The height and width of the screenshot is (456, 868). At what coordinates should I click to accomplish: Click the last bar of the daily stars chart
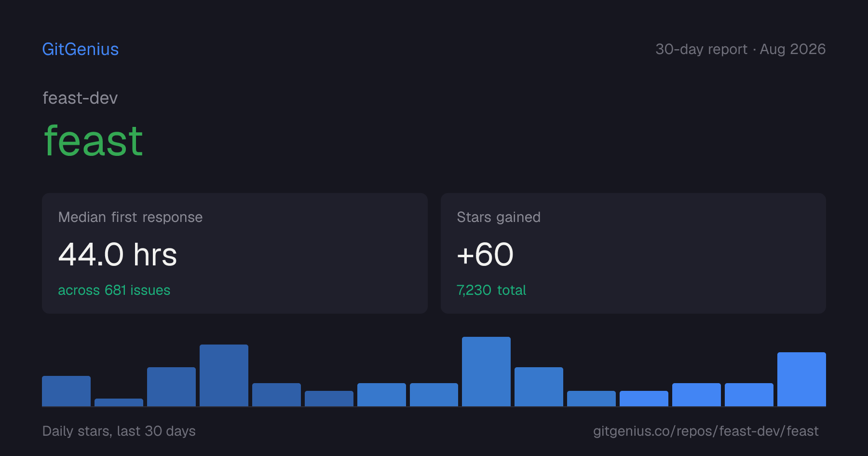801,379
